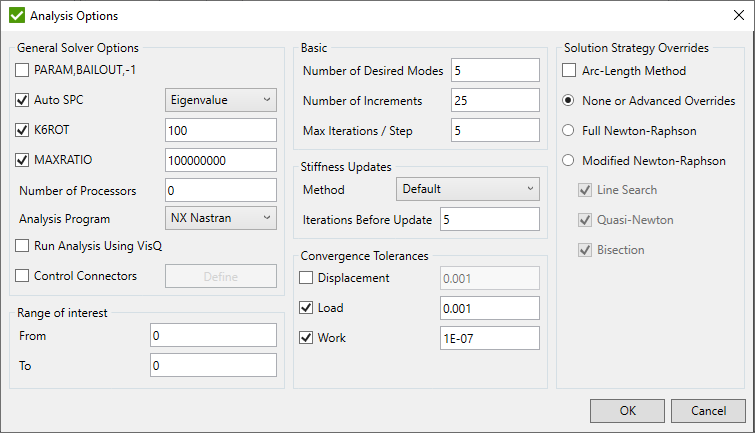Viewport: 755px width, 433px height.
Task: Click the green checkmark Analysis Options icon
Action: point(16,16)
